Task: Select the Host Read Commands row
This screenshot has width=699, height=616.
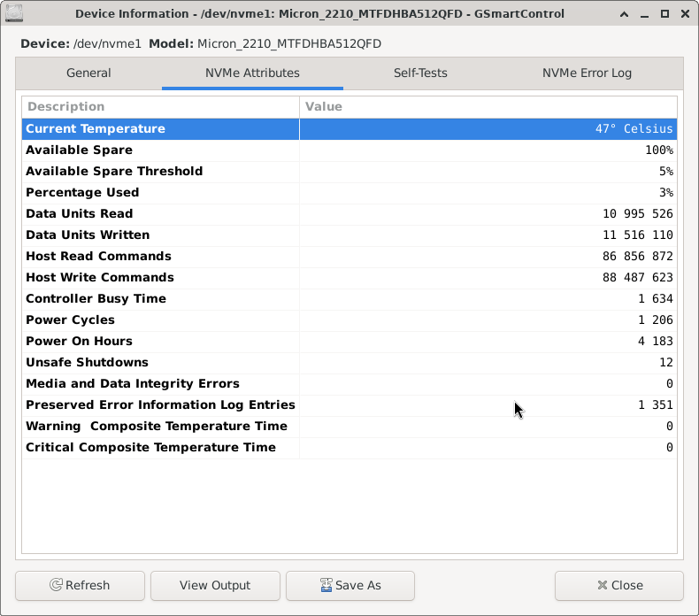Action: click(349, 257)
